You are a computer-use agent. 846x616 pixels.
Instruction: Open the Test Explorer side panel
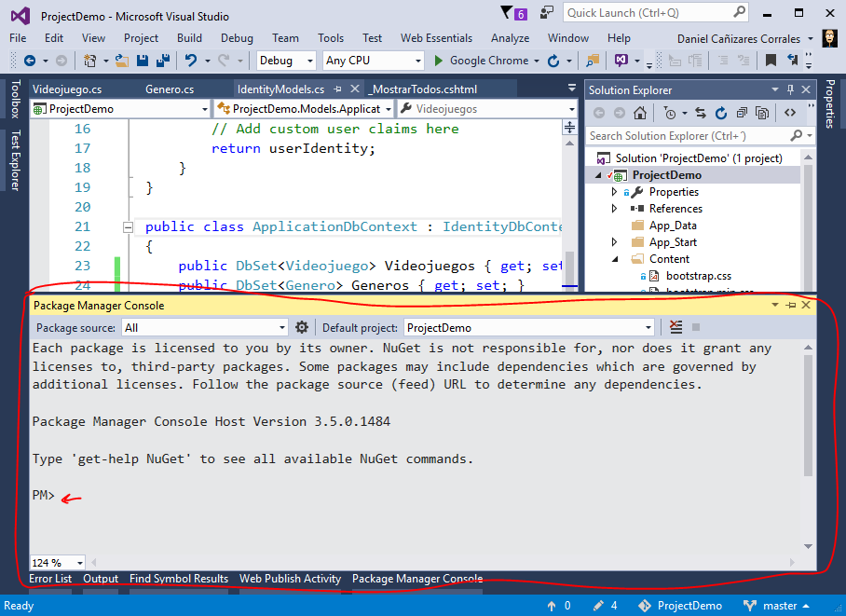[15, 160]
